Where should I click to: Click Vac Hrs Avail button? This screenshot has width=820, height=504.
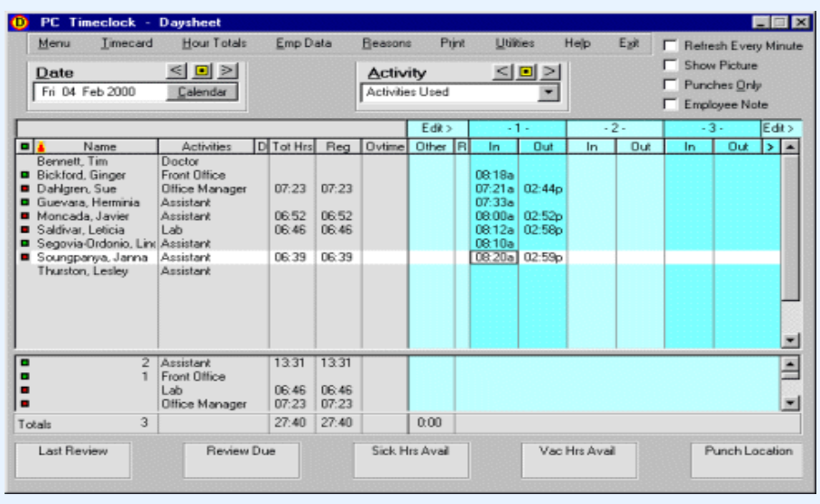tap(578, 460)
